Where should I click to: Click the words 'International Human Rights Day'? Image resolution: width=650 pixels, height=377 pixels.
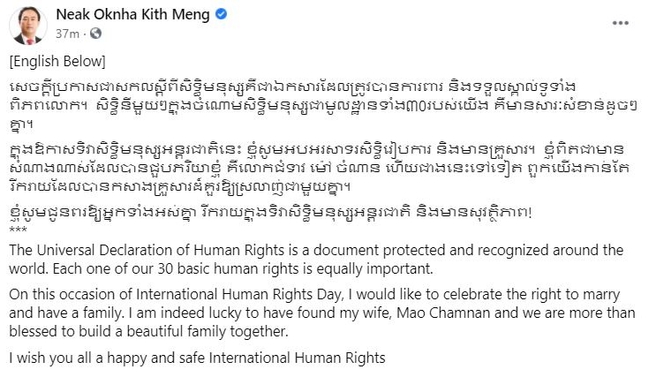pyautogui.click(x=239, y=294)
